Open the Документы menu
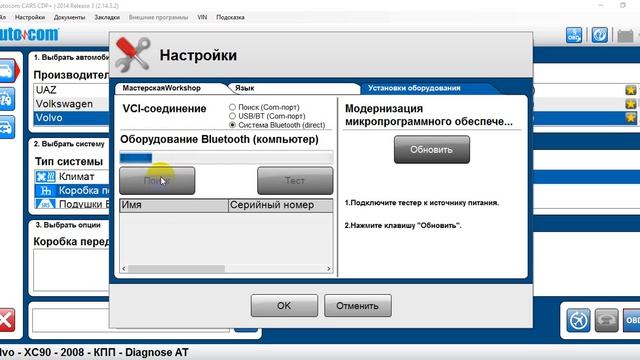 [69, 18]
